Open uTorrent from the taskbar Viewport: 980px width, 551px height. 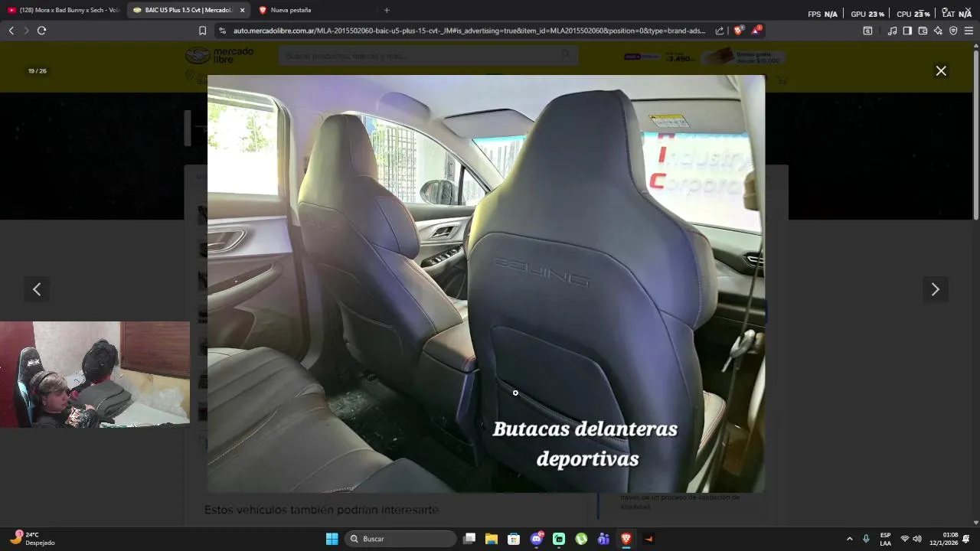pyautogui.click(x=581, y=539)
